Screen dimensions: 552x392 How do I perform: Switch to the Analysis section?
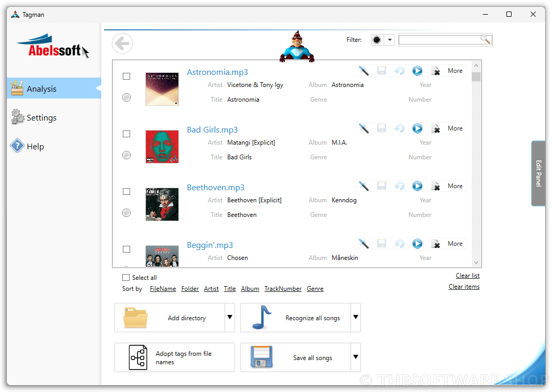pyautogui.click(x=54, y=89)
